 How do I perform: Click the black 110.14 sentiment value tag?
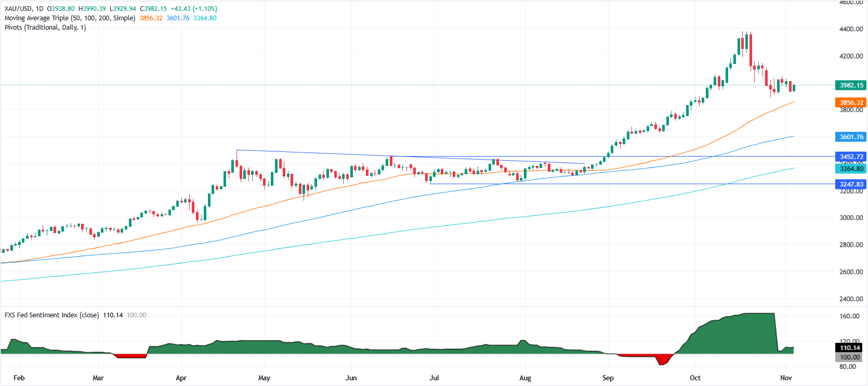[849, 348]
